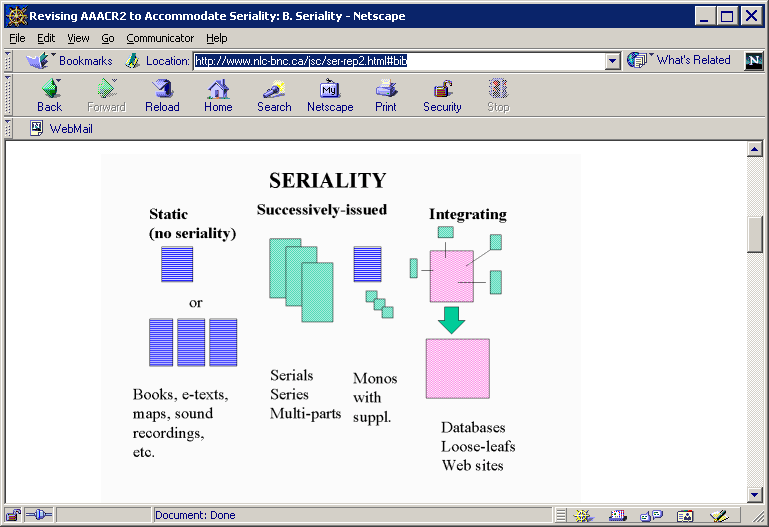Reload the current page
Viewport: 769px width, 527px height.
pyautogui.click(x=162, y=96)
